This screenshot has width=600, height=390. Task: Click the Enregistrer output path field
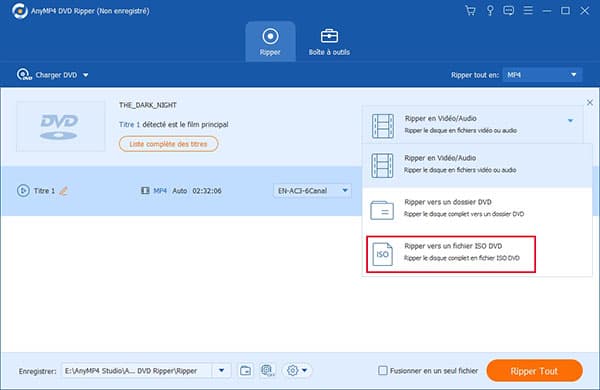tap(137, 370)
